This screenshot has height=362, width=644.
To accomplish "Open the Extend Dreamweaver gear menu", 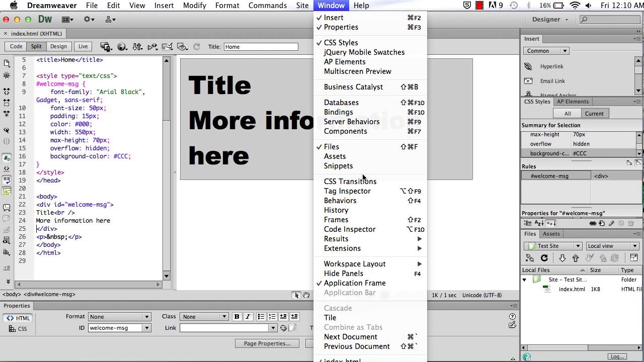I will pyautogui.click(x=89, y=20).
